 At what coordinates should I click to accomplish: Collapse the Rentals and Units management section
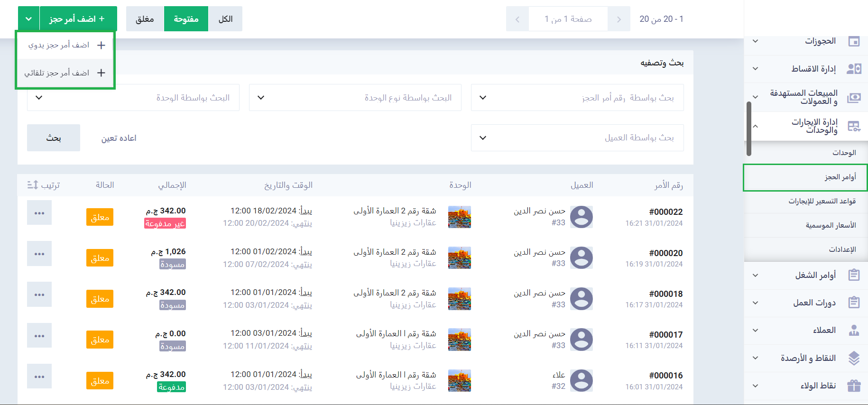[756, 126]
